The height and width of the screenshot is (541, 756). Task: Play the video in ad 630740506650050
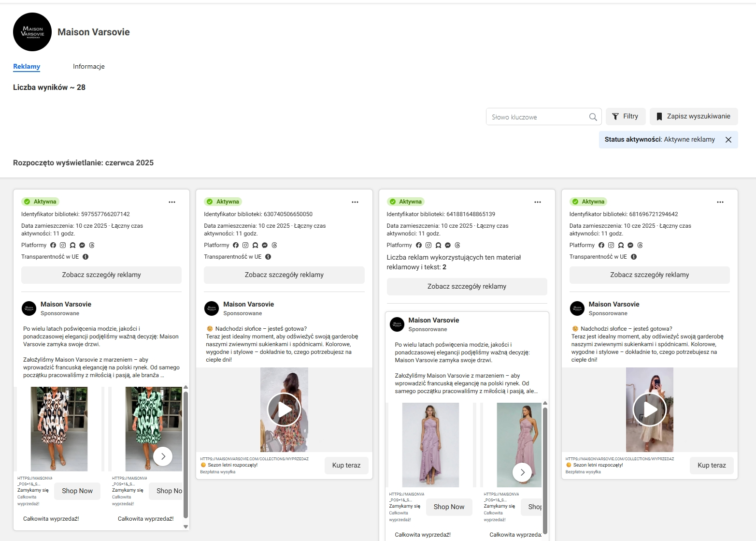pyautogui.click(x=284, y=409)
